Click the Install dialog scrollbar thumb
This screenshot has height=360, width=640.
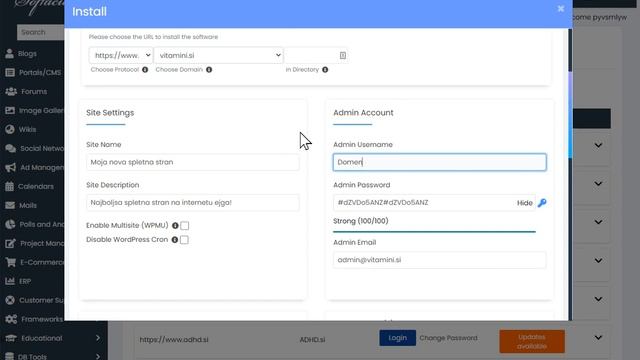click(570, 115)
